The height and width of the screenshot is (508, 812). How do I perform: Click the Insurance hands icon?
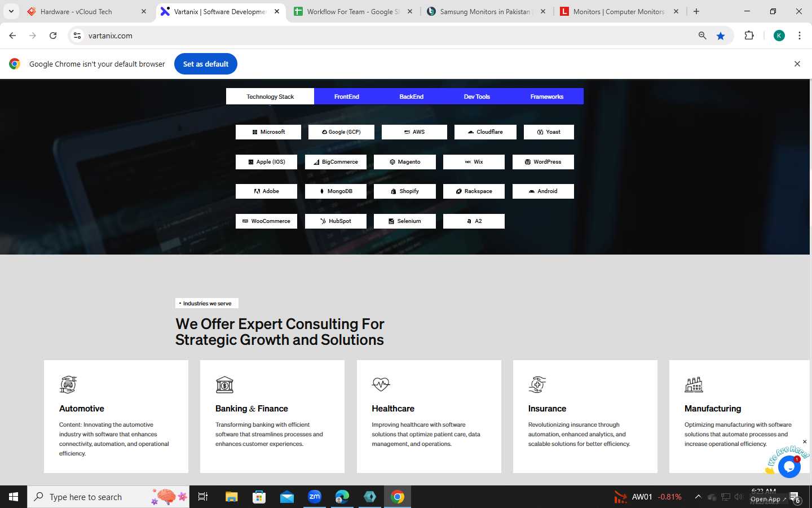click(x=537, y=384)
